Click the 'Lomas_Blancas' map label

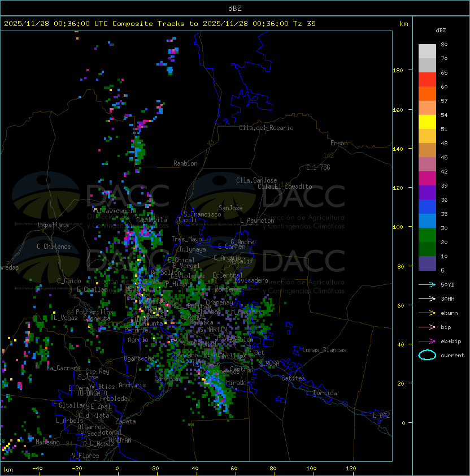coord(324,350)
